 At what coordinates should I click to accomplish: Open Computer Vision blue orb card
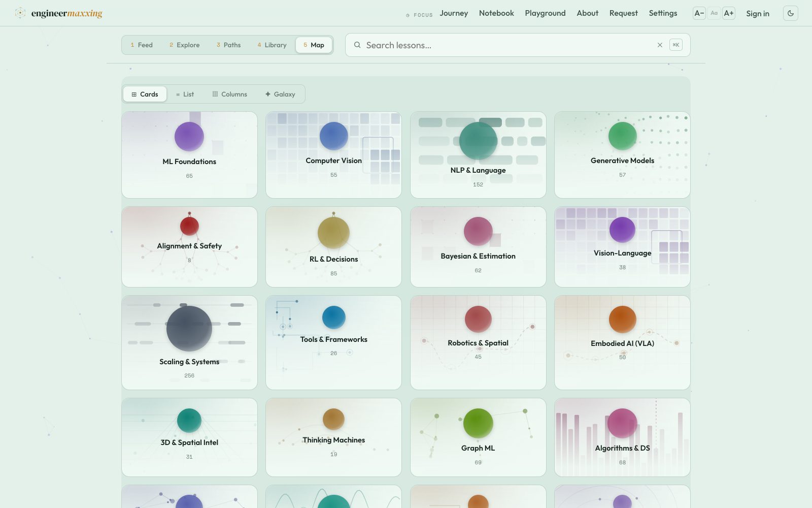pyautogui.click(x=333, y=155)
